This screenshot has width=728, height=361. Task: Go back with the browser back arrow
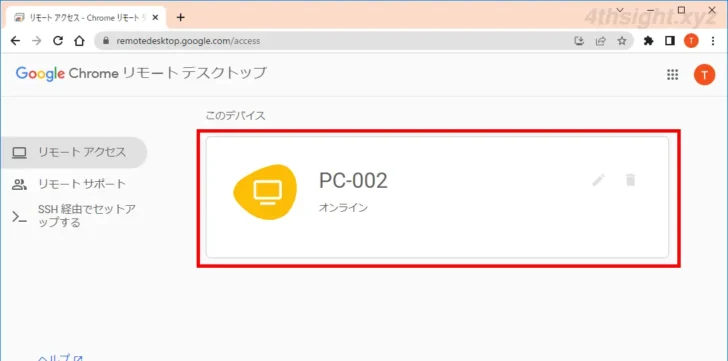15,41
